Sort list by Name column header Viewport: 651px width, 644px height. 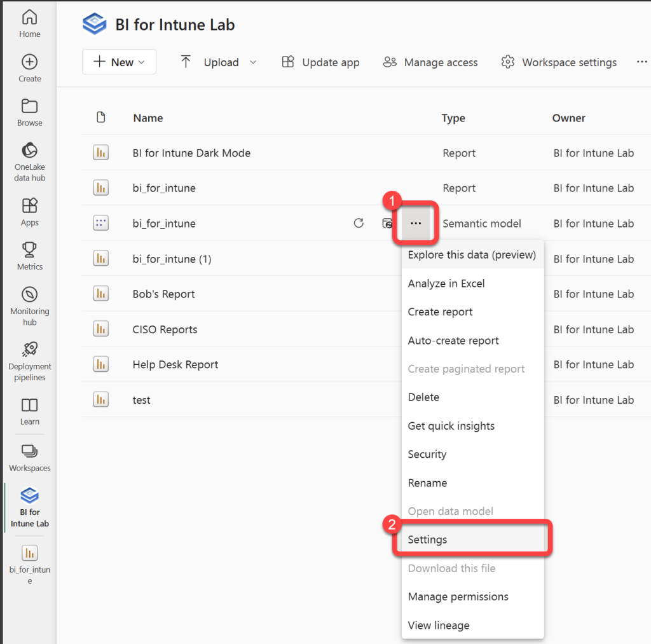click(148, 118)
